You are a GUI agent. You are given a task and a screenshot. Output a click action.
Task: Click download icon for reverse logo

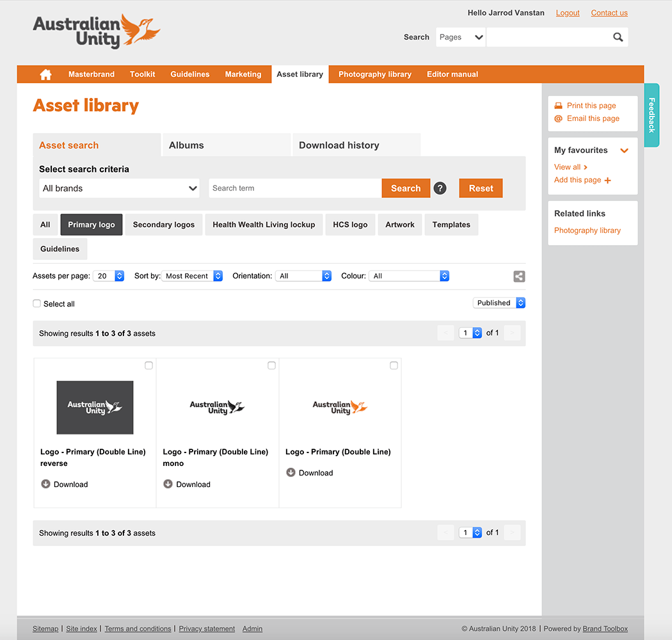[45, 484]
